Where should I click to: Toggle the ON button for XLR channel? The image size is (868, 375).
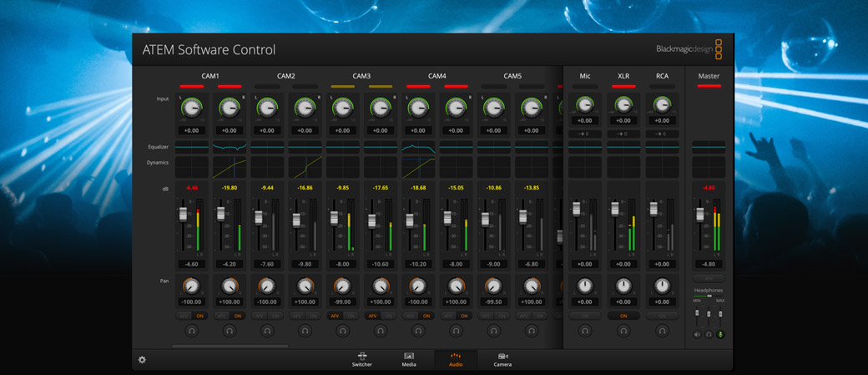623,316
